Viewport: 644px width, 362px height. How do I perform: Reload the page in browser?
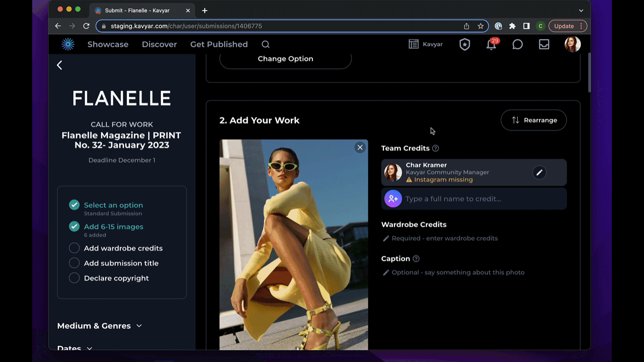point(86,26)
